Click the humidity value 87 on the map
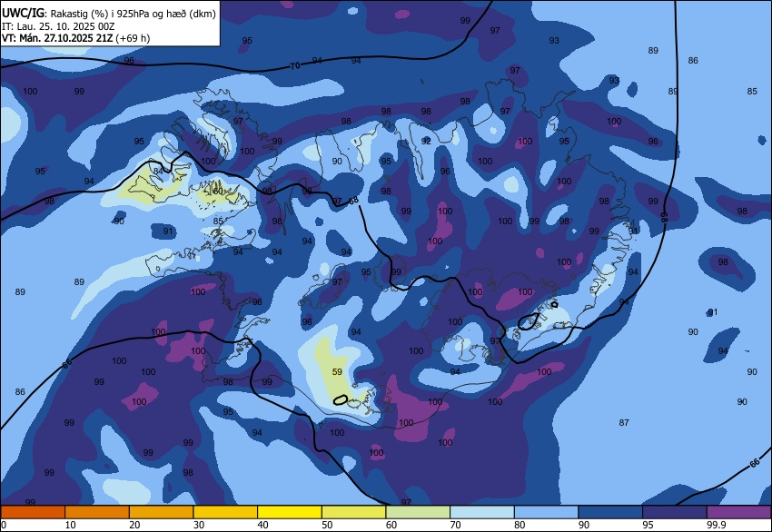This screenshot has height=532, width=772. [x=624, y=422]
